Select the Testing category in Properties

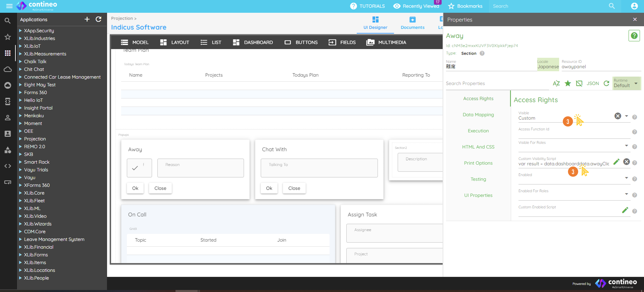[x=478, y=179]
